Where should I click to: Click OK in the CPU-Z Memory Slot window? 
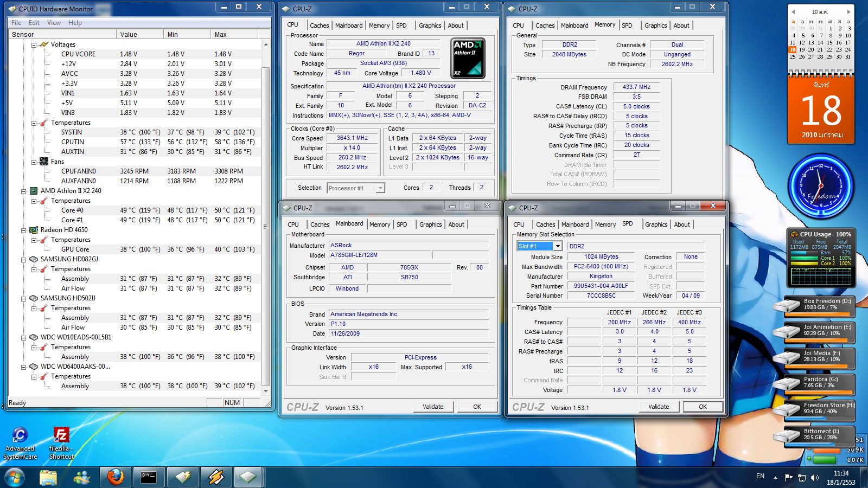[703, 407]
